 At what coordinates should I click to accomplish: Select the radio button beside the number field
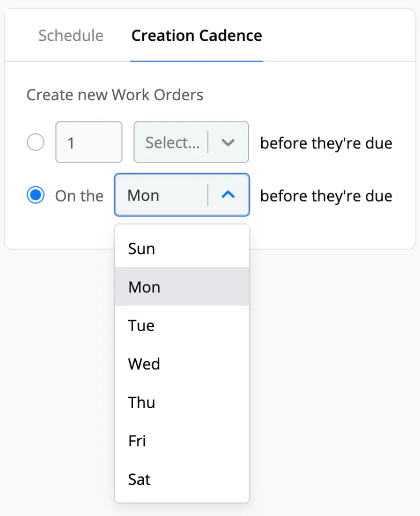tap(35, 142)
